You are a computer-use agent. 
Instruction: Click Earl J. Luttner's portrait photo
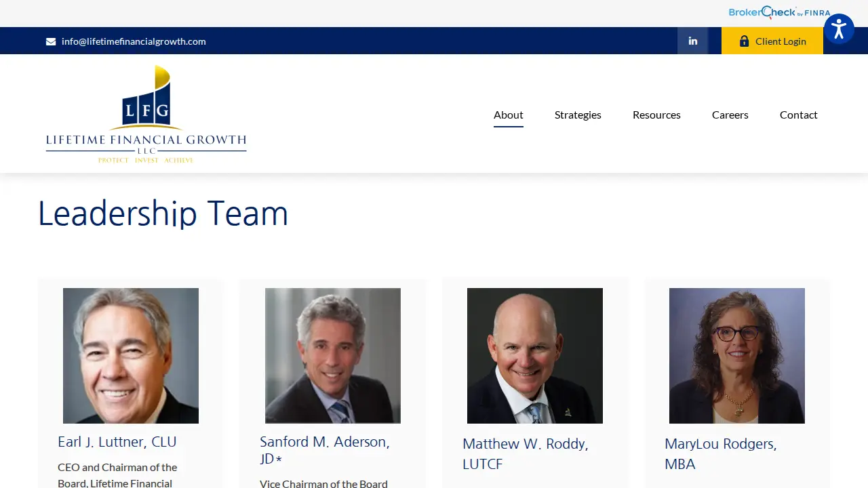point(131,356)
